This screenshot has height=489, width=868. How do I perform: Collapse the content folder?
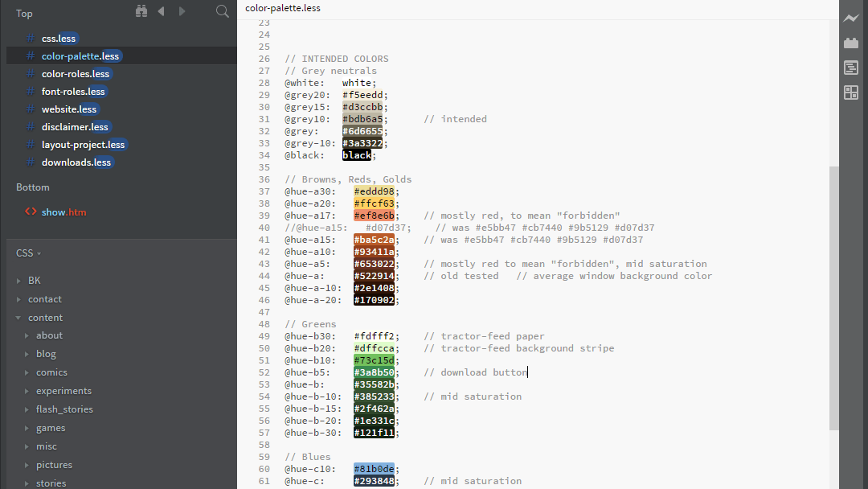[x=19, y=318]
